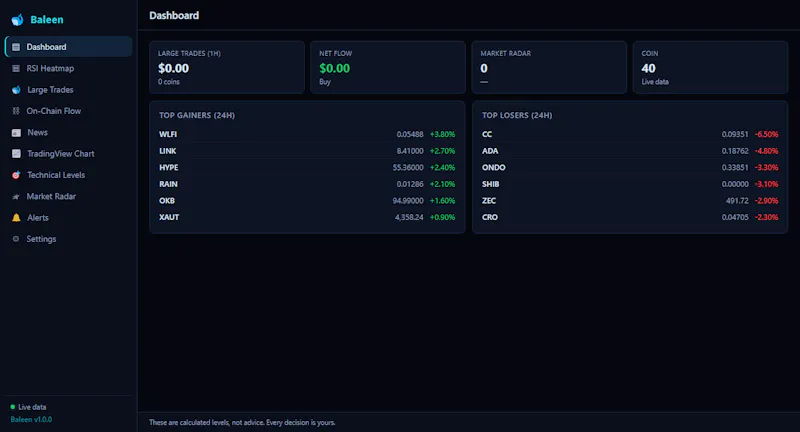Click the SHIB loser row
This screenshot has height=432, width=800.
[630, 184]
